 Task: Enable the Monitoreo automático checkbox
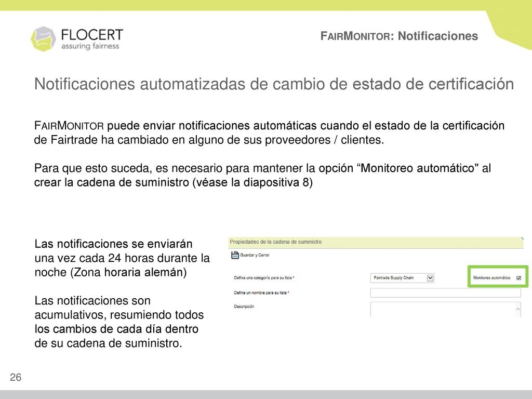tap(519, 278)
